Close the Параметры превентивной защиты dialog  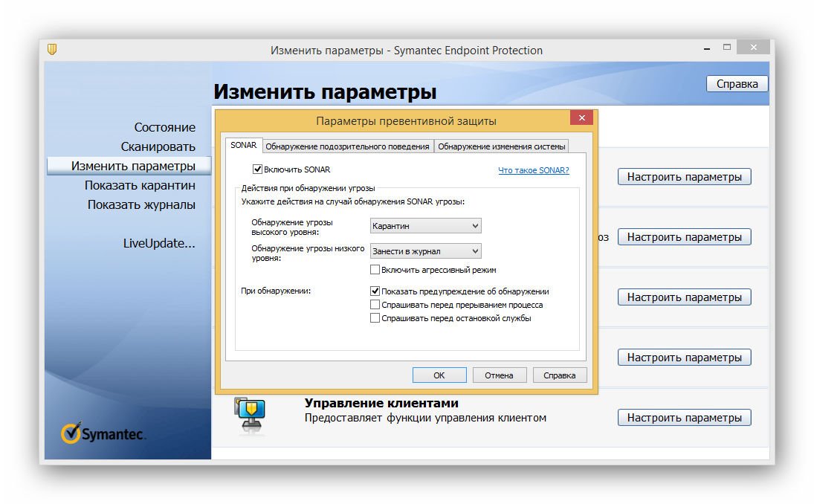[x=581, y=119]
